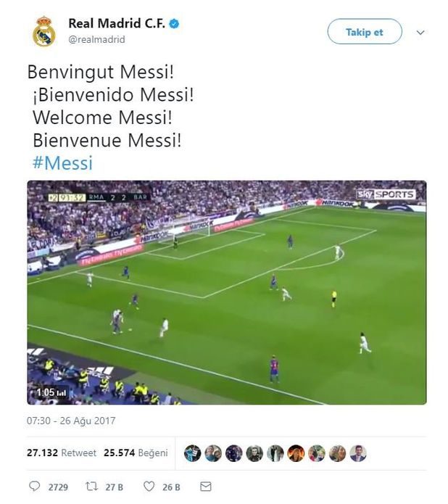View the 25.574 Beğeni list
Screen dimensions: 448x504
136,453
